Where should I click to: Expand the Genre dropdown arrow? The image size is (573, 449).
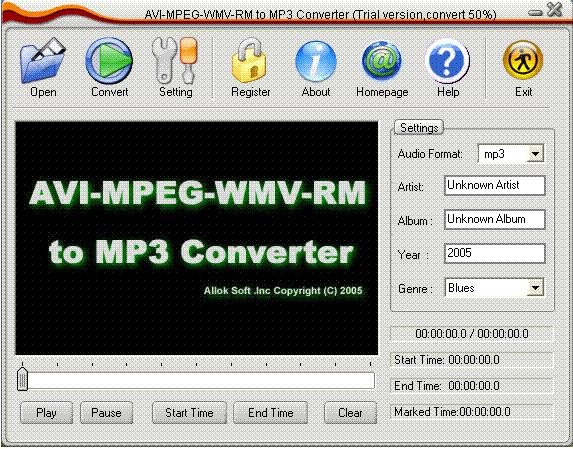coord(535,288)
